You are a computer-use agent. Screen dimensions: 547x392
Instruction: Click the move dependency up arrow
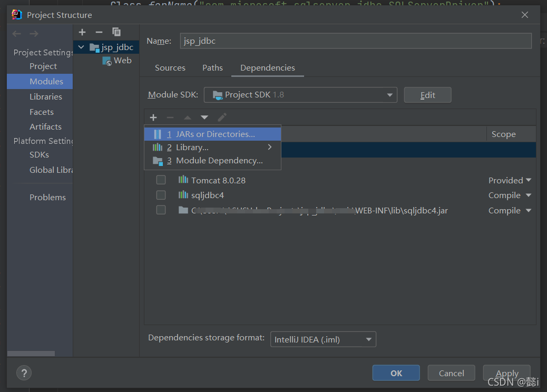(187, 117)
